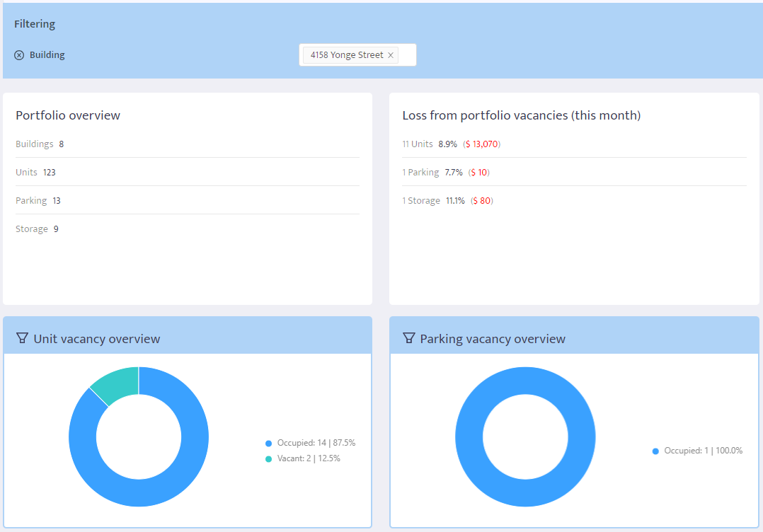
Task: Open the Unit vacancy overview panel header
Action: point(96,338)
